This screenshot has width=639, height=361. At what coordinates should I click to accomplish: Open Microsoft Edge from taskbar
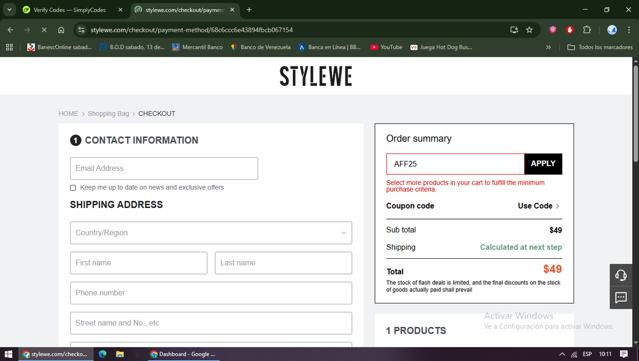(x=102, y=354)
